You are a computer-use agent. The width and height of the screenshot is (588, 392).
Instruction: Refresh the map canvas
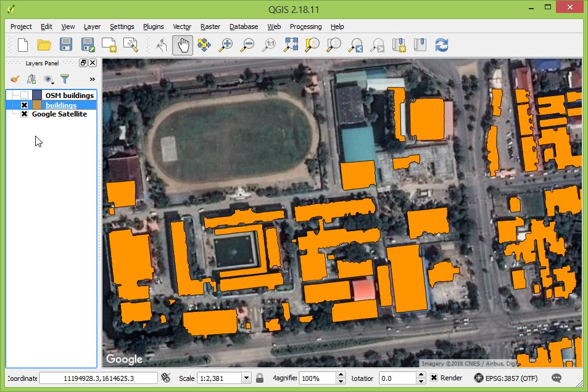tap(441, 44)
